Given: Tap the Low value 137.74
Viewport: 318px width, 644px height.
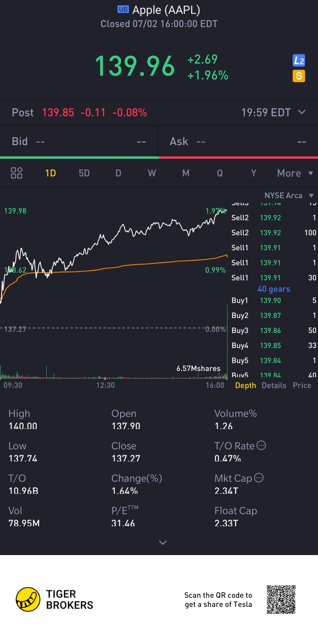Looking at the screenshot, I should coord(23,458).
